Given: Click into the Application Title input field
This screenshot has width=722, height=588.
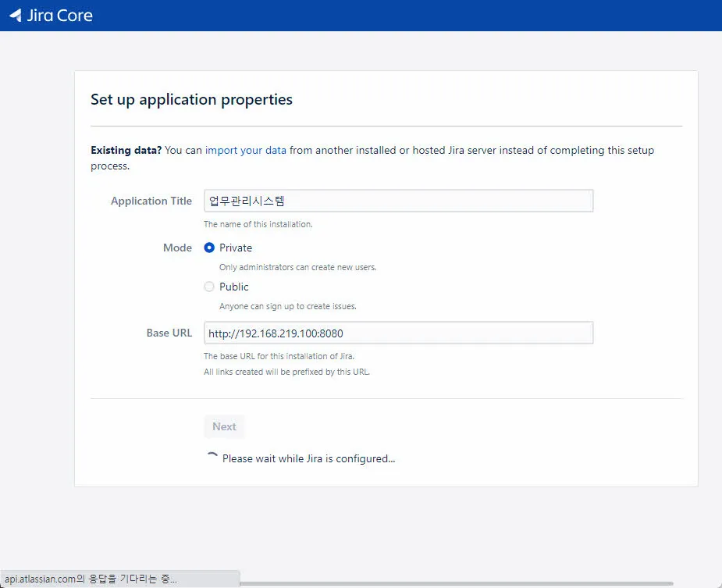Looking at the screenshot, I should pyautogui.click(x=398, y=201).
